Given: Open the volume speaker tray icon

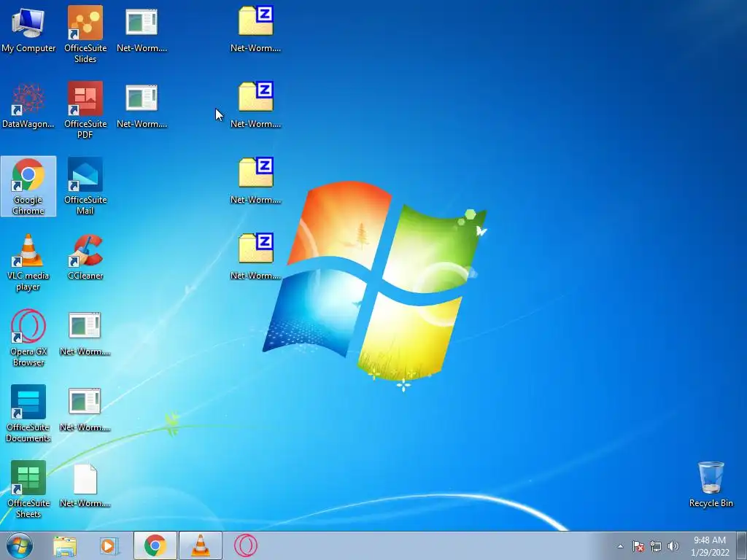Looking at the screenshot, I should 673,546.
